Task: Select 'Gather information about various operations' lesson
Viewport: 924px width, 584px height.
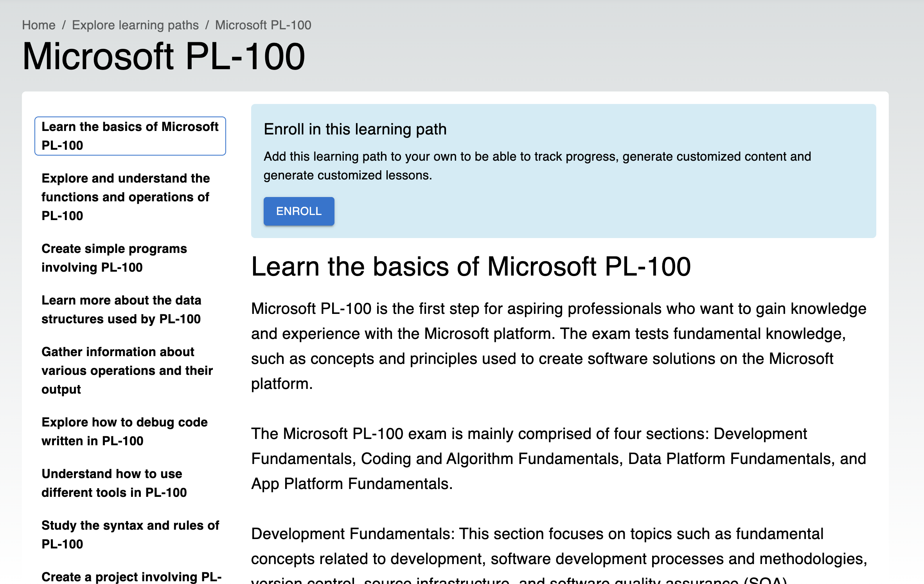Action: point(127,370)
